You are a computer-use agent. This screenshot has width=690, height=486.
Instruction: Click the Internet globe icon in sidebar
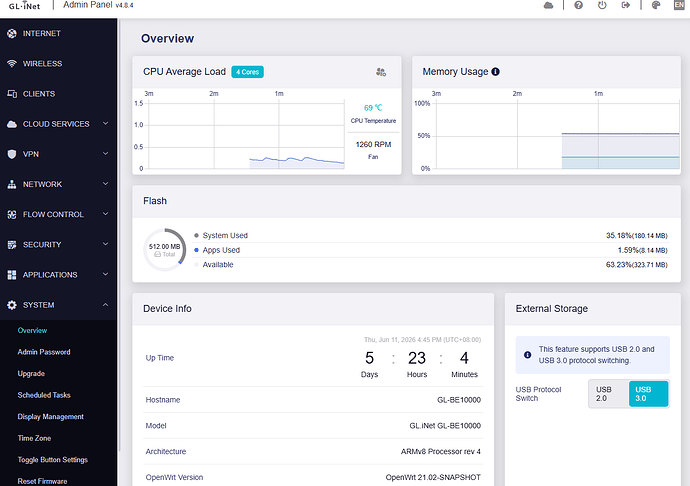coord(12,33)
